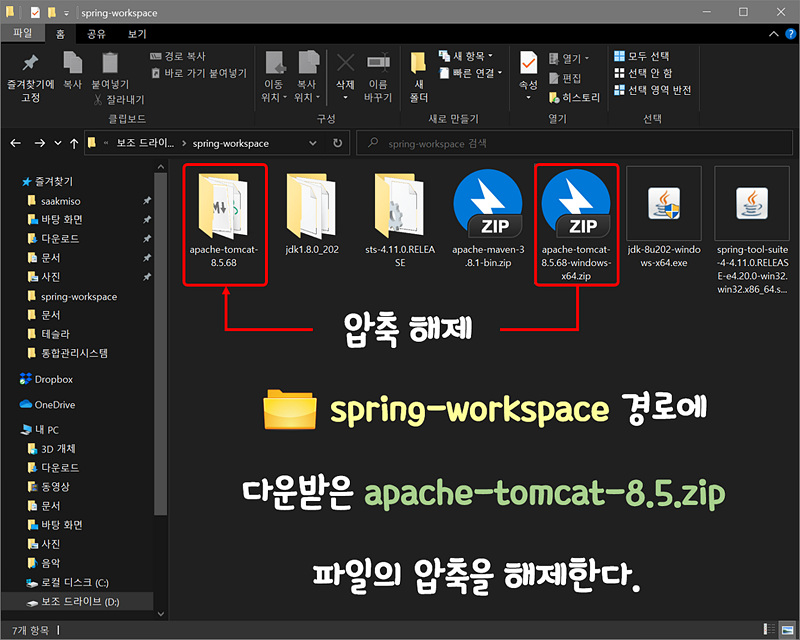Select apache-tomcat-8.5.68-windows-x64.zip file

coord(576,225)
